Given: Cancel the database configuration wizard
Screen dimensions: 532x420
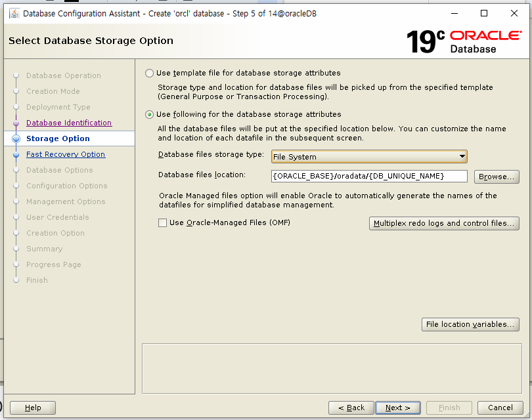Looking at the screenshot, I should pyautogui.click(x=500, y=408).
